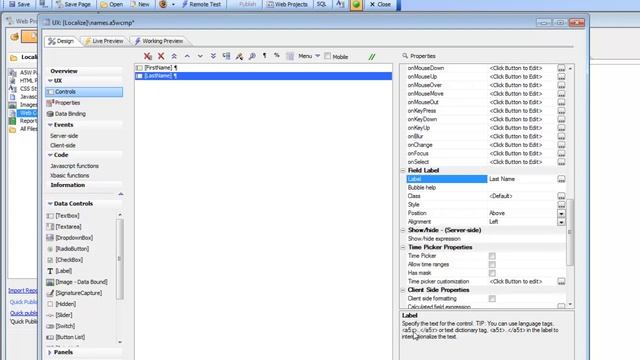Click the move to top double-chevron icon
Viewport: 640px width, 360px height.
[x=174, y=56]
